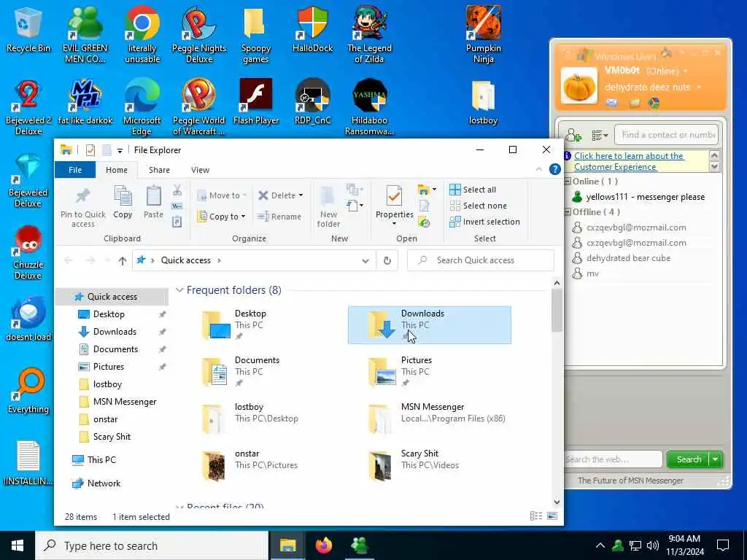This screenshot has height=560, width=747.
Task: Click the Add contact icon in Messenger
Action: pos(573,135)
